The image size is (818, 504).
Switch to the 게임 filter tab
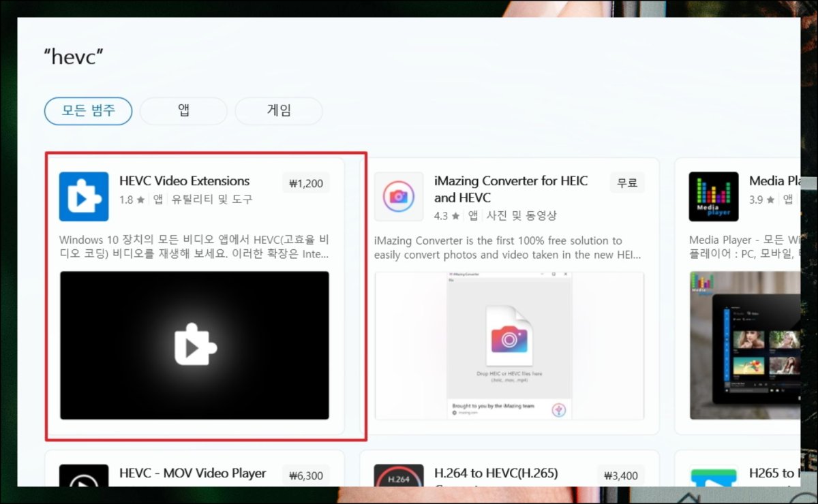pos(279,111)
